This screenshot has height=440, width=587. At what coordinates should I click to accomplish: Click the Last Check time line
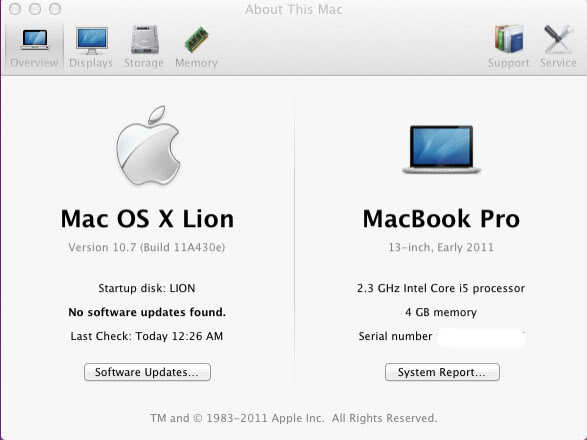pos(147,336)
